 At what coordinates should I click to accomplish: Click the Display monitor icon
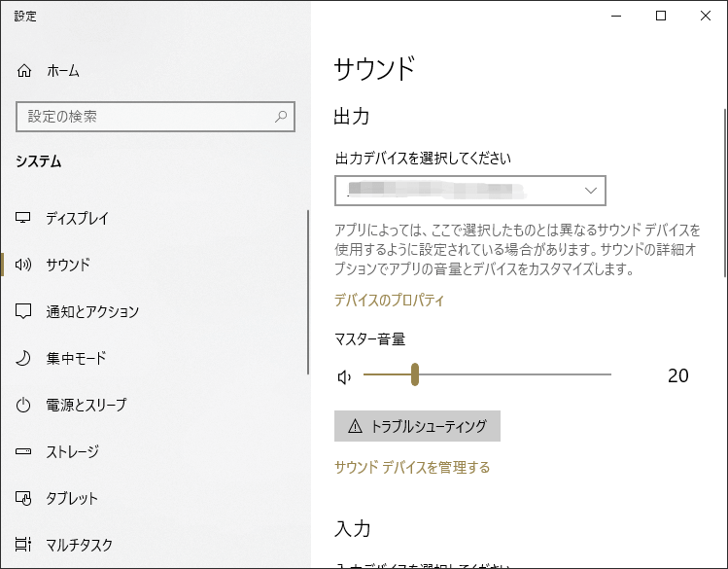[x=24, y=218]
